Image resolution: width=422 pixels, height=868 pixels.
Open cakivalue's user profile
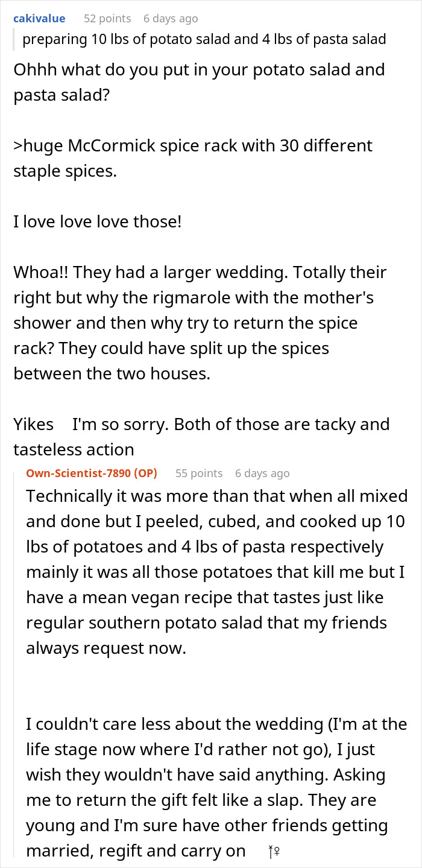tap(39, 19)
